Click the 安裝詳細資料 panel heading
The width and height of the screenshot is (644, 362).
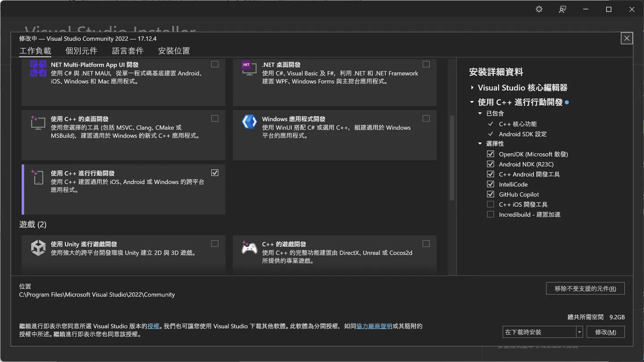[496, 72]
